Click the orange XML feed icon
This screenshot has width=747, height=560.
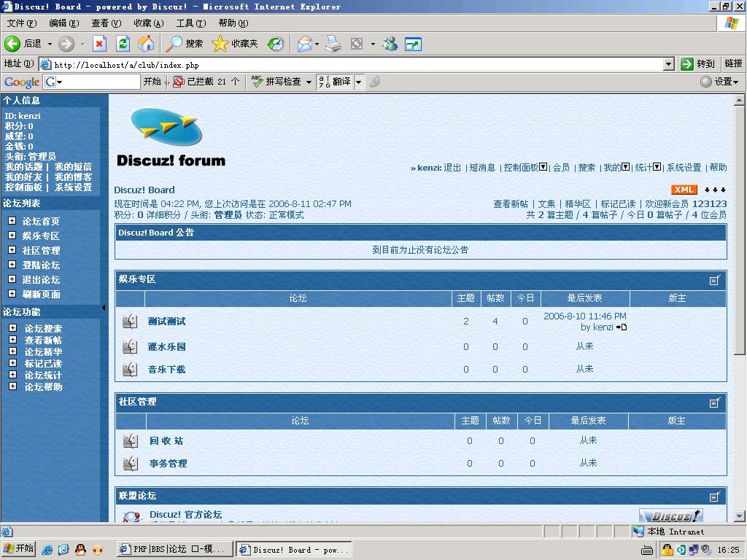point(684,190)
